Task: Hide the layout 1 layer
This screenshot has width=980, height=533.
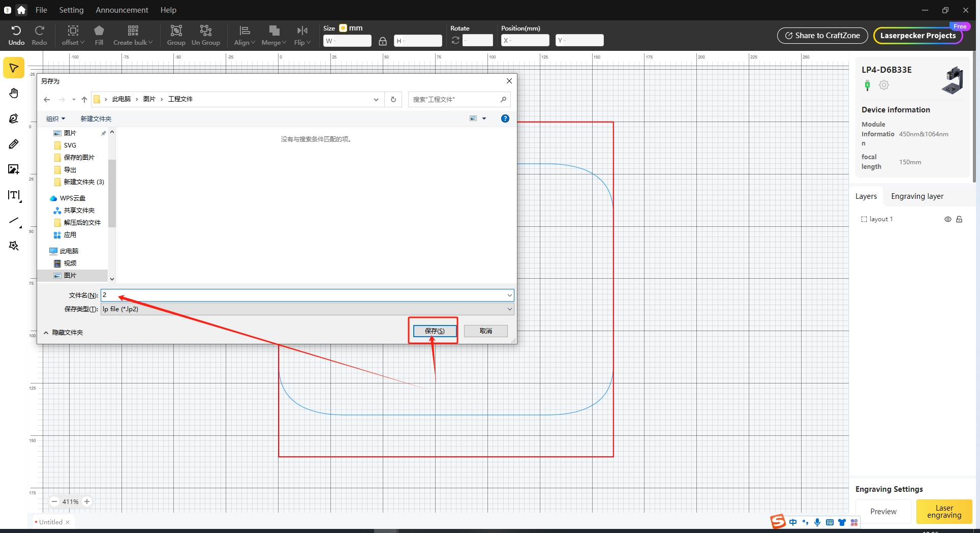Action: pos(948,219)
